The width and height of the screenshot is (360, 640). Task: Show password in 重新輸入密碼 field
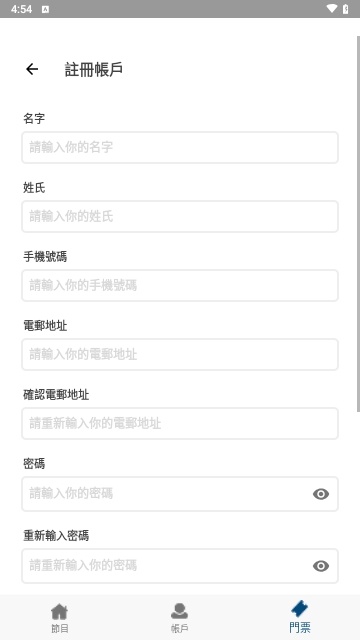click(x=321, y=566)
